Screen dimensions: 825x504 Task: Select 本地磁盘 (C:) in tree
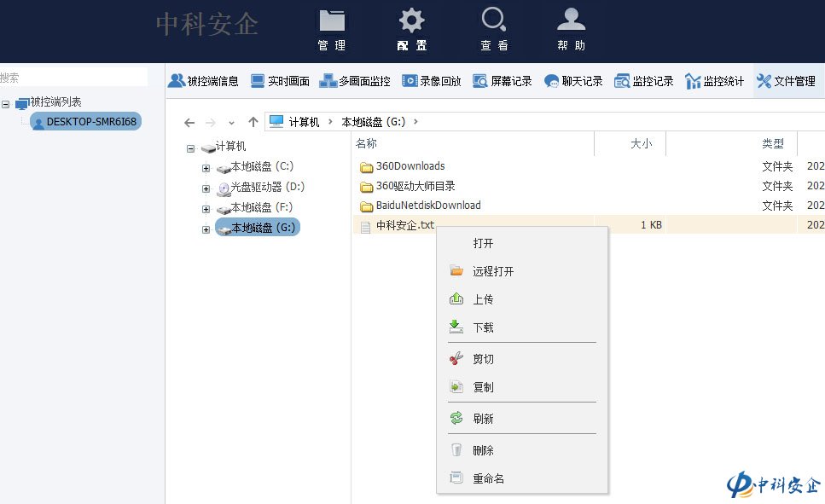[262, 167]
